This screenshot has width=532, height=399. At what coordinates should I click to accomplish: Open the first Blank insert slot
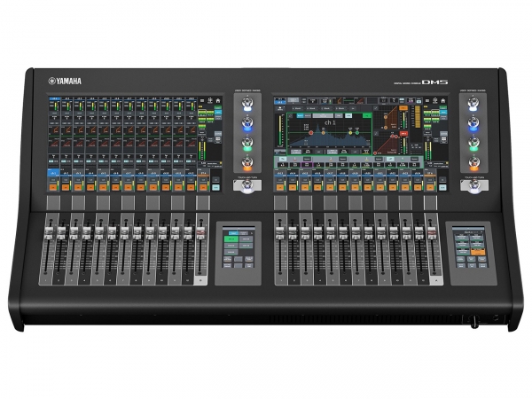tap(297, 108)
